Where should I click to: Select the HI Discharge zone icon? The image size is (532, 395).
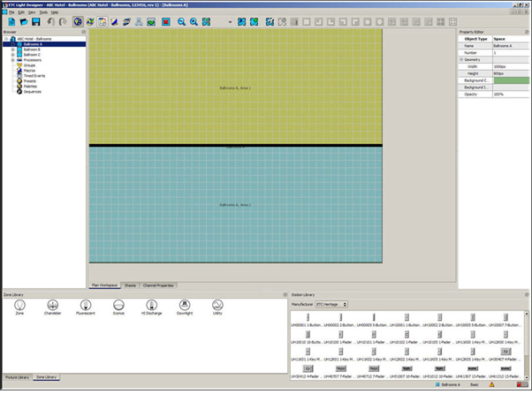coord(151,305)
